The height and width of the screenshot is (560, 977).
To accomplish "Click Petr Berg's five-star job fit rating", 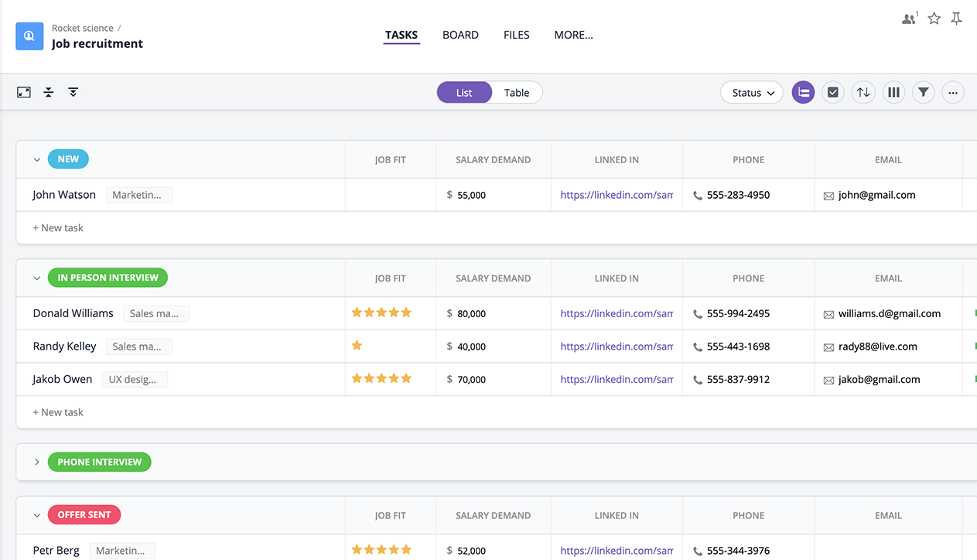I will click(x=381, y=550).
